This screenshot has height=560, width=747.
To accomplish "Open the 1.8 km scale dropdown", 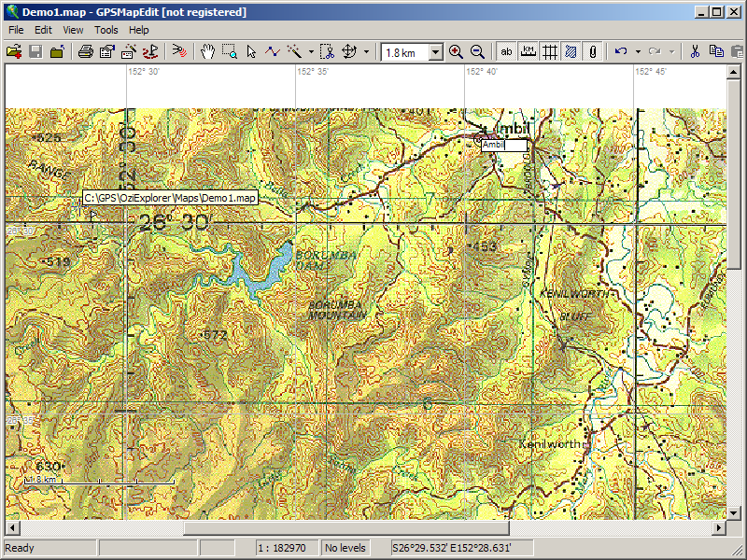I will tap(435, 53).
